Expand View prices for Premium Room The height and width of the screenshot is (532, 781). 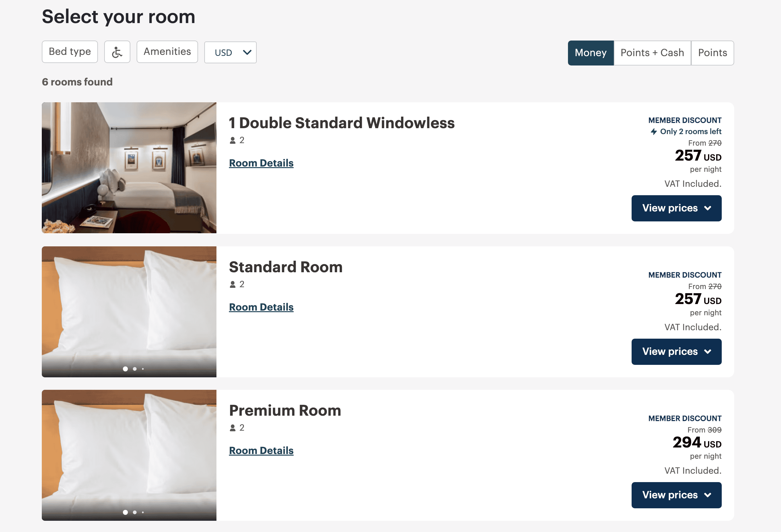pos(676,495)
